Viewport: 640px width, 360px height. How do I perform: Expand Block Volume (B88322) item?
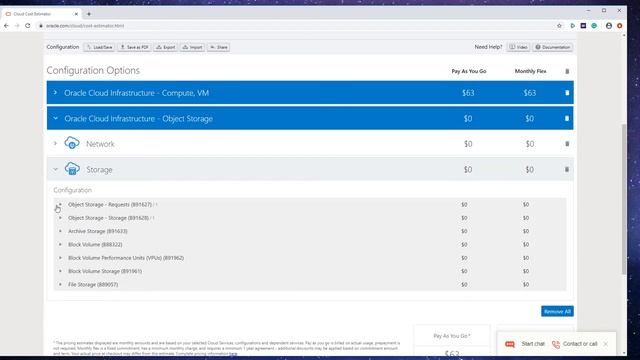tap(60, 244)
